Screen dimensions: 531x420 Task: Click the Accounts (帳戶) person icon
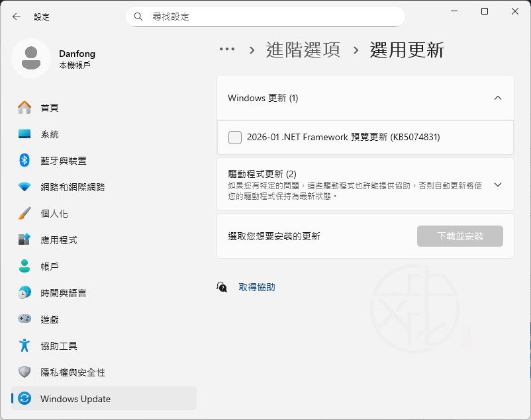click(x=24, y=266)
